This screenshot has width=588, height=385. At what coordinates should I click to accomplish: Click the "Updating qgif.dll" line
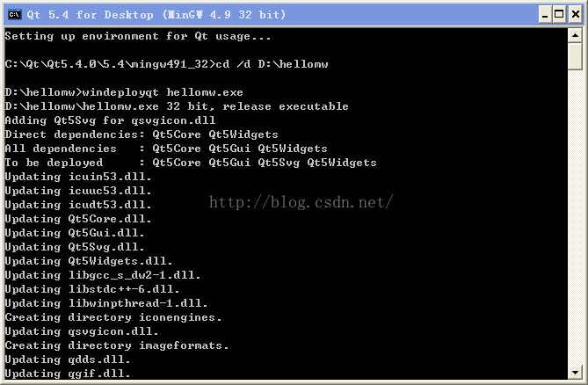pyautogui.click(x=68, y=374)
